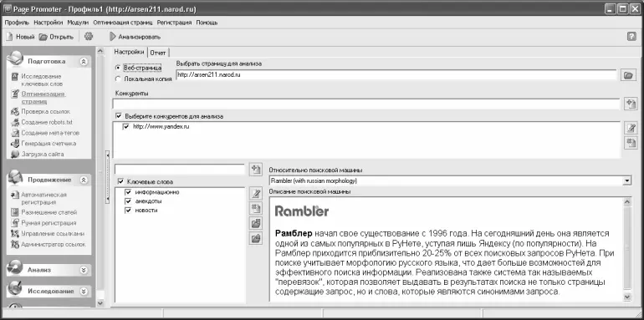
Task: Collapse the Продвижение sidebar section
Action: coord(84,180)
